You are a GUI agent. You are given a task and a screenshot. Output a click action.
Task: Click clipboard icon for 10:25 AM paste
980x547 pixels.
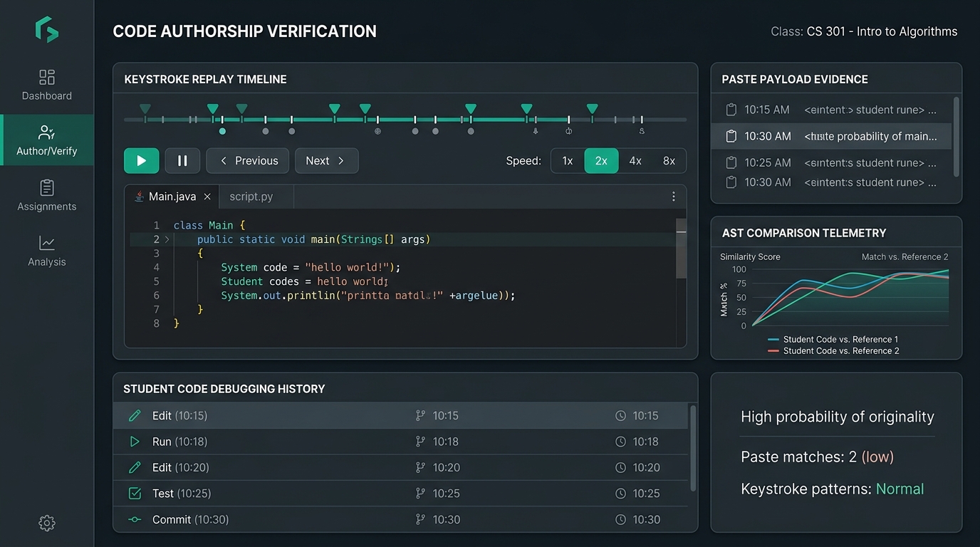pos(731,162)
